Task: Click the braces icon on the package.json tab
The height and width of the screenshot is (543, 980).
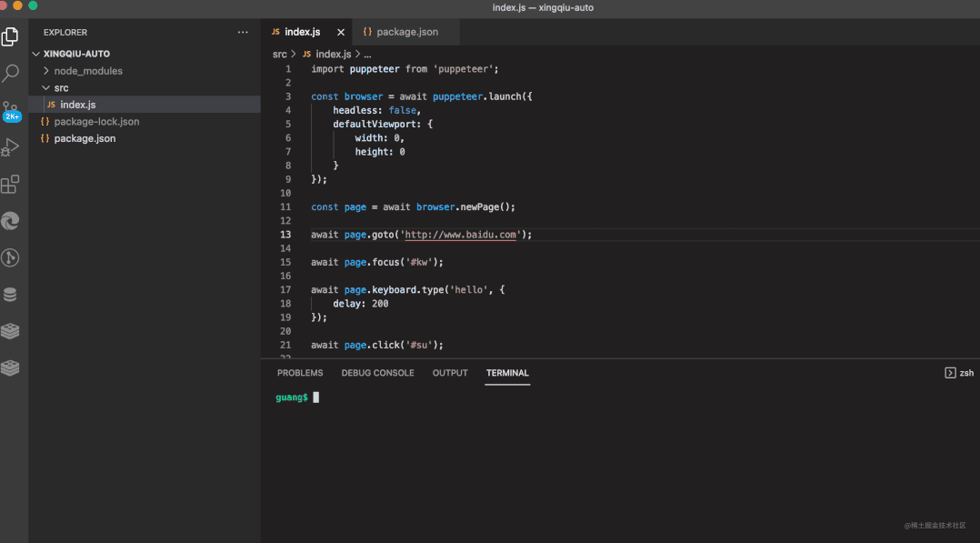Action: (367, 32)
